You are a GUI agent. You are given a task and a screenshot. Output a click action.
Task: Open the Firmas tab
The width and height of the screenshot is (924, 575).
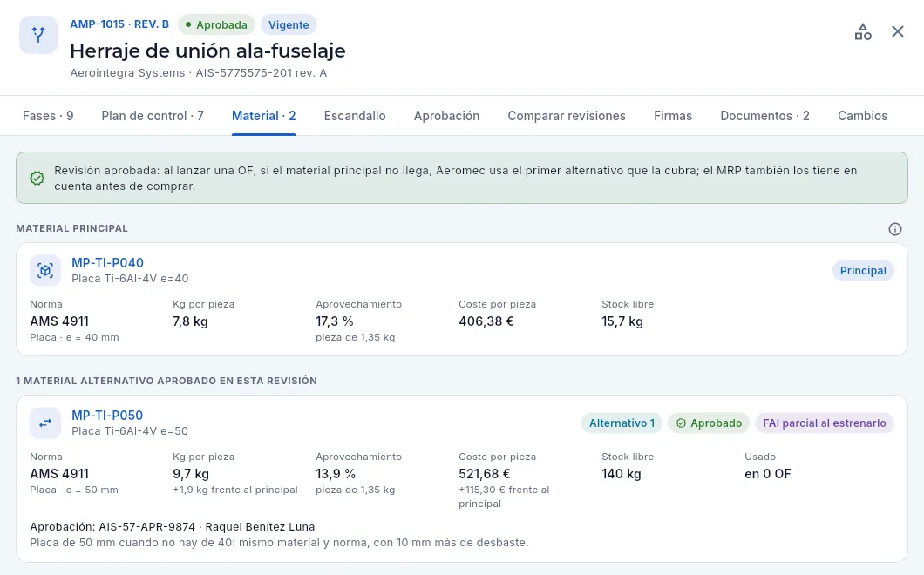pos(673,116)
